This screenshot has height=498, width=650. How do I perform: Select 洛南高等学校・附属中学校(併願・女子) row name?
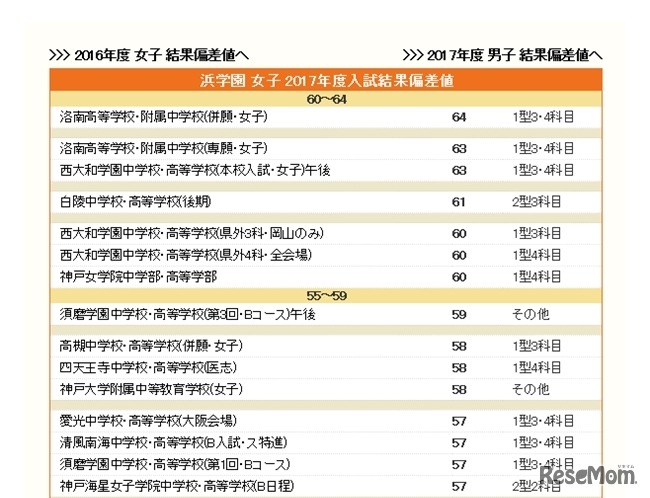[x=164, y=117]
